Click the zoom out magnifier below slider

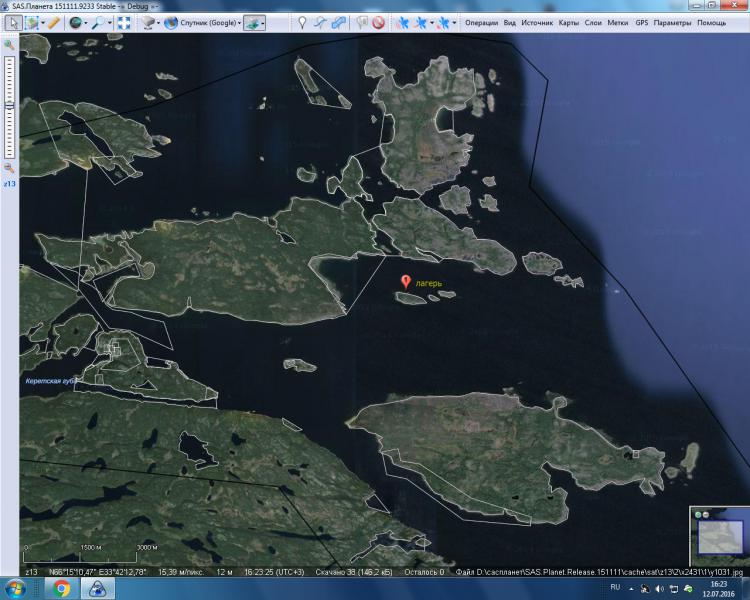[10, 168]
